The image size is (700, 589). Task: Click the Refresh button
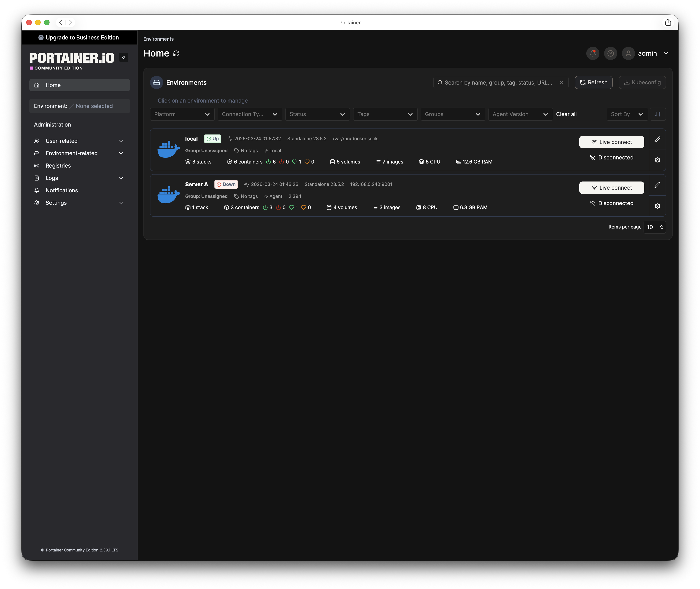pos(593,82)
